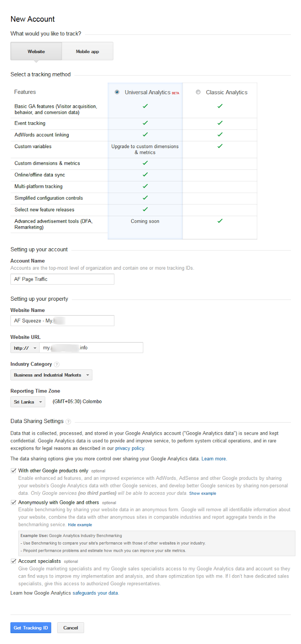Open the Sri Lanka time zone dropdown

tap(27, 402)
